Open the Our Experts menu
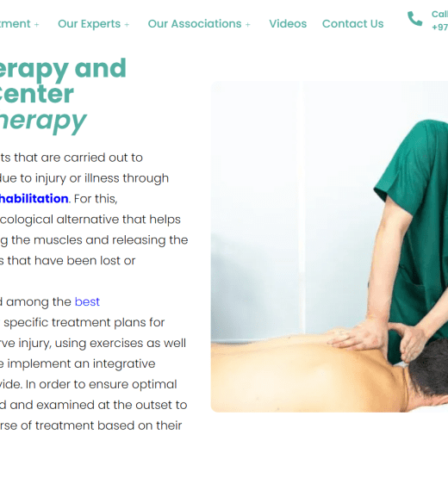This screenshot has height=484, width=448. click(x=90, y=24)
